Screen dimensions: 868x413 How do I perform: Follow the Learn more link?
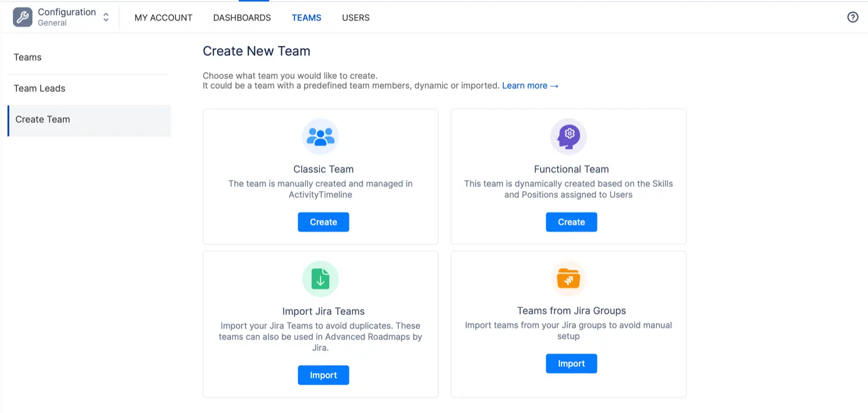529,86
